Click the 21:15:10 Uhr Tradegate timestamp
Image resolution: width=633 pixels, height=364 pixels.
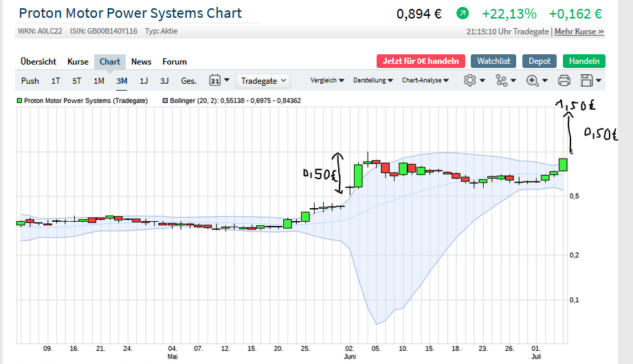pyautogui.click(x=507, y=32)
